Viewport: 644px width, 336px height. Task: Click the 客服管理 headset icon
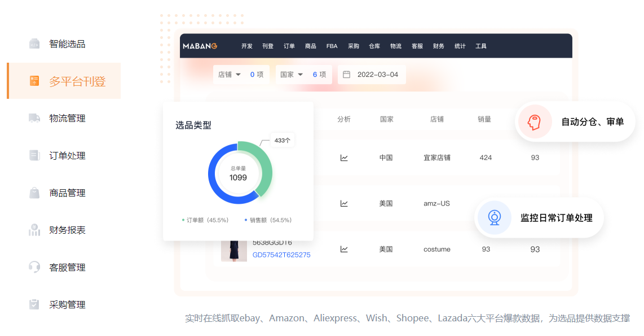pos(34,267)
